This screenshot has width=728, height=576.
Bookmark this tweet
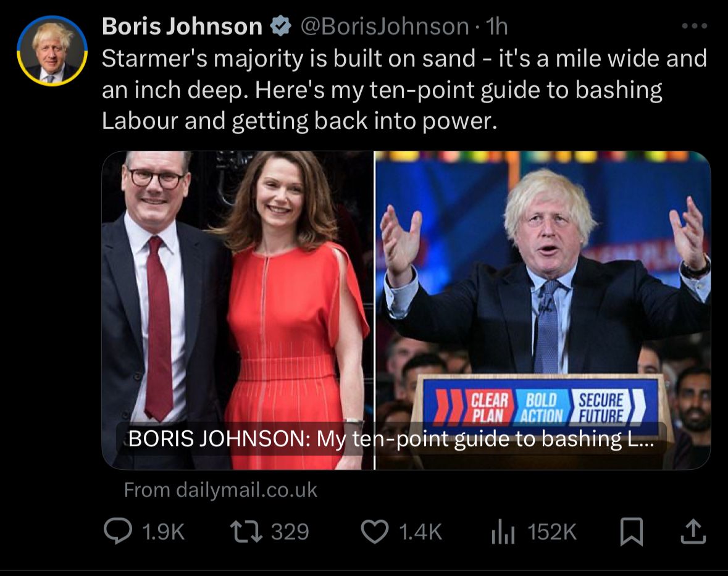632,532
